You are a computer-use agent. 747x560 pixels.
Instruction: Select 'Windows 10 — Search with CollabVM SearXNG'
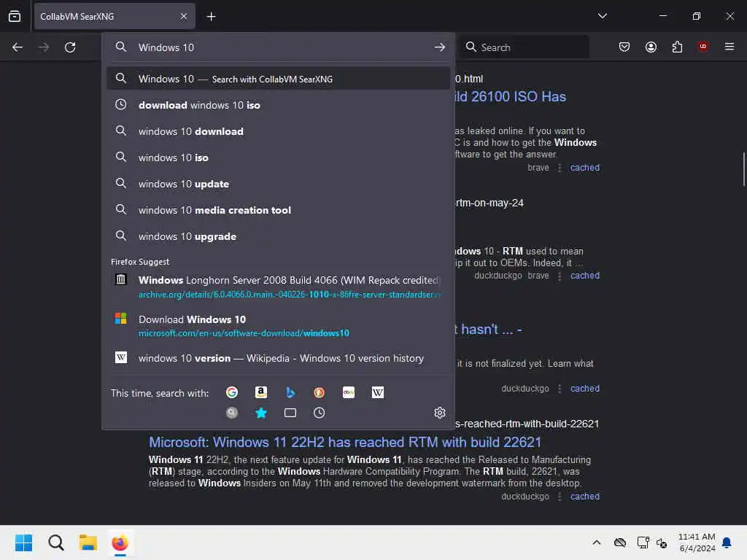coord(279,79)
